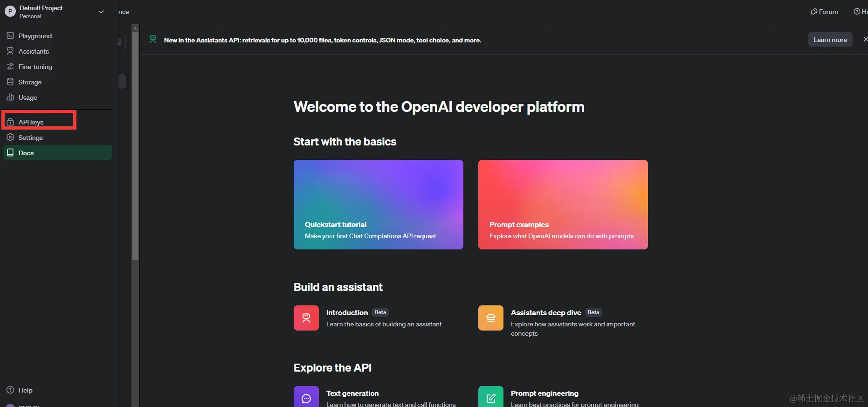Screen dimensions: 868x407
Task: Click the Storage database icon
Action: (x=10, y=82)
